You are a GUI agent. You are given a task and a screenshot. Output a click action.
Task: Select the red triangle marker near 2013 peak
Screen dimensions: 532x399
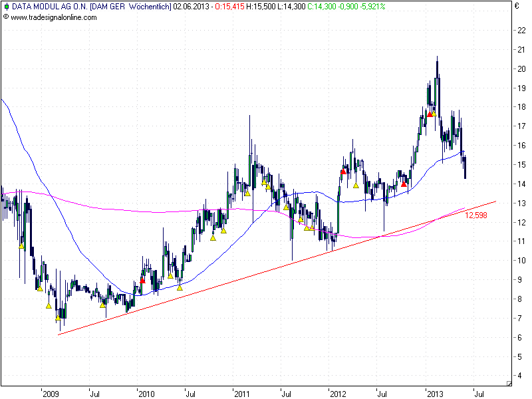click(x=430, y=114)
